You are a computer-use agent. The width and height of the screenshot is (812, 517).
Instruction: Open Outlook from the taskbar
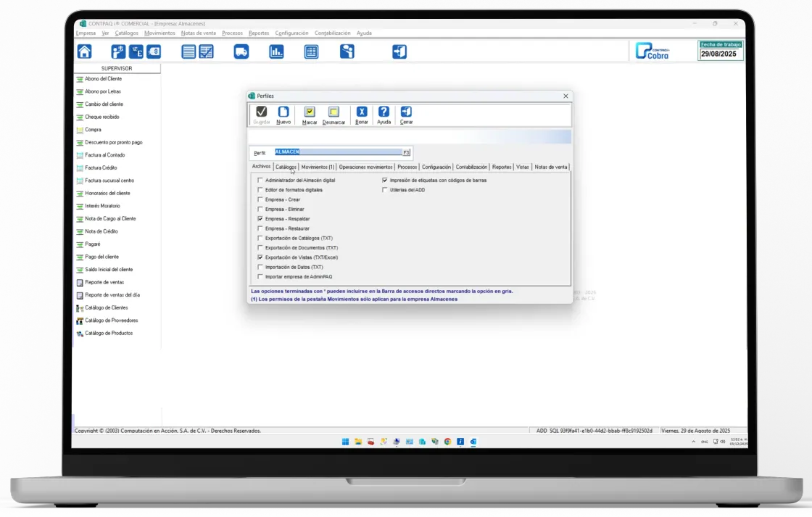[x=473, y=442]
